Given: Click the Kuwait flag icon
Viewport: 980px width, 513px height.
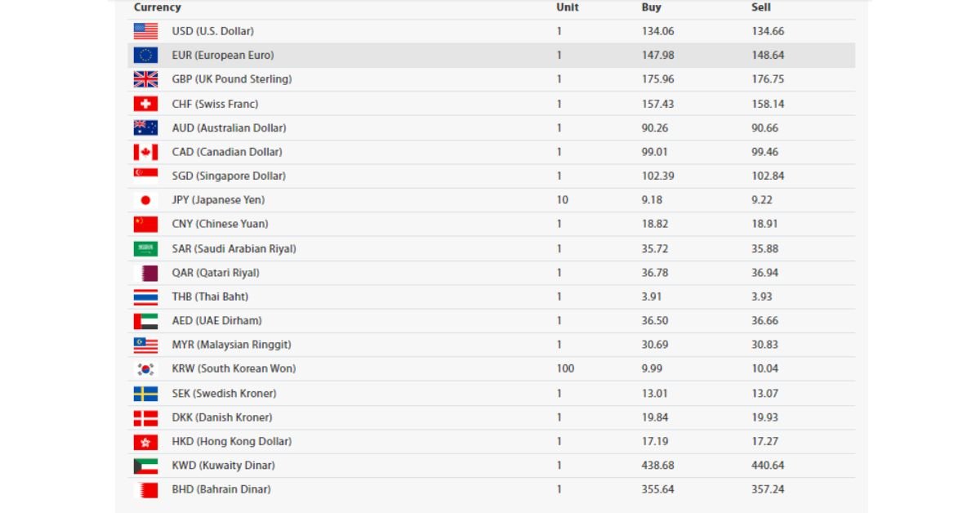Looking at the screenshot, I should 145,466.
